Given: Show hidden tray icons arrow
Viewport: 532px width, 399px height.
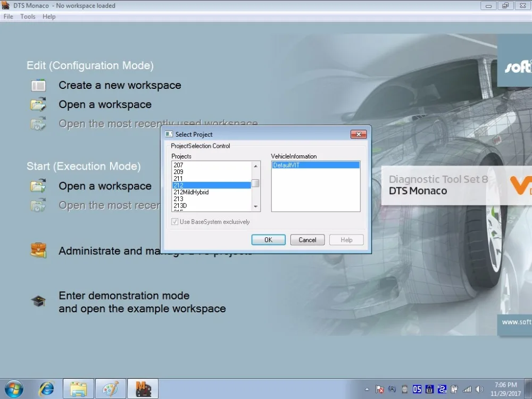Looking at the screenshot, I should [367, 389].
